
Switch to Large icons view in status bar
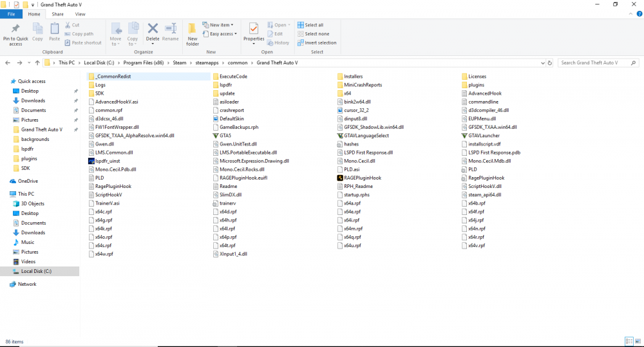[638, 341]
